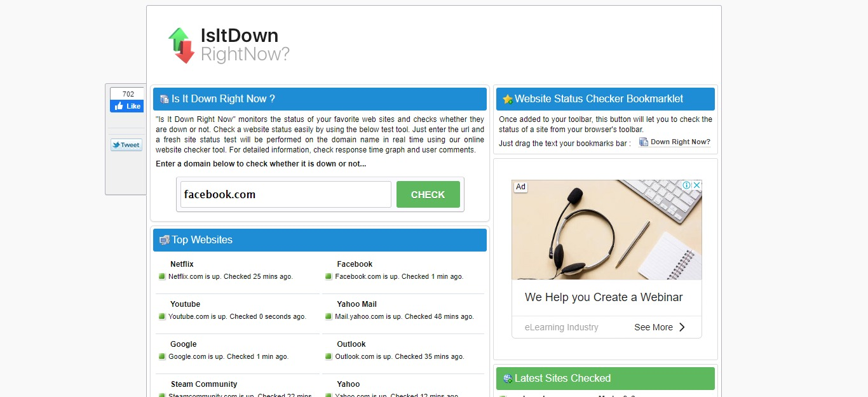868x397 pixels.
Task: Click the Facebook Like button
Action: tap(126, 106)
